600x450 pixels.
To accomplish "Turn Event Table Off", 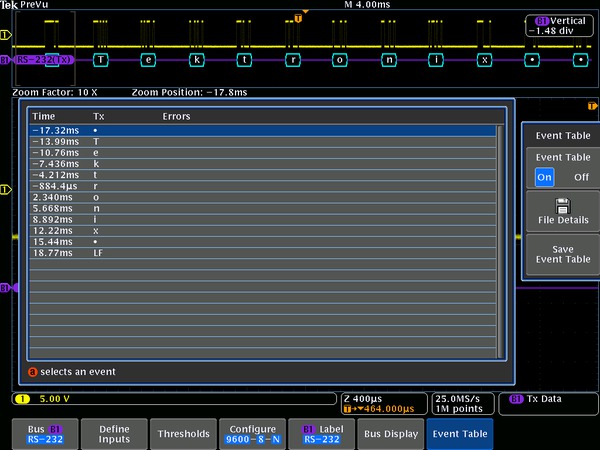I will tap(581, 177).
